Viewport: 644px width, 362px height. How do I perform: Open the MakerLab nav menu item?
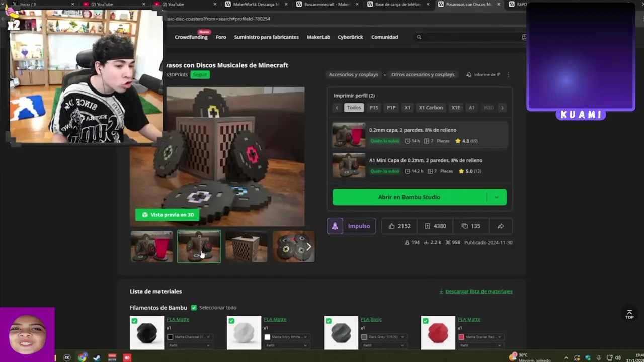318,37
